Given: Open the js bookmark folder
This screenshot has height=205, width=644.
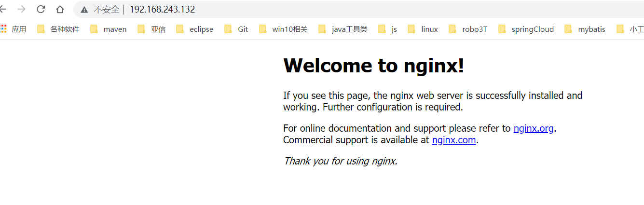Looking at the screenshot, I should tap(388, 29).
